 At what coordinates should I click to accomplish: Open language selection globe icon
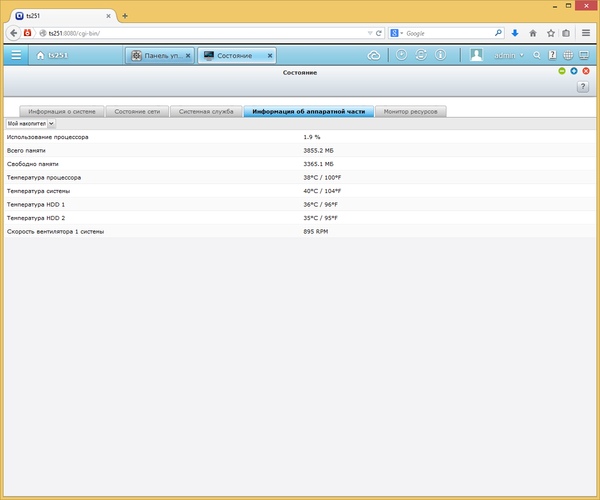coord(568,55)
